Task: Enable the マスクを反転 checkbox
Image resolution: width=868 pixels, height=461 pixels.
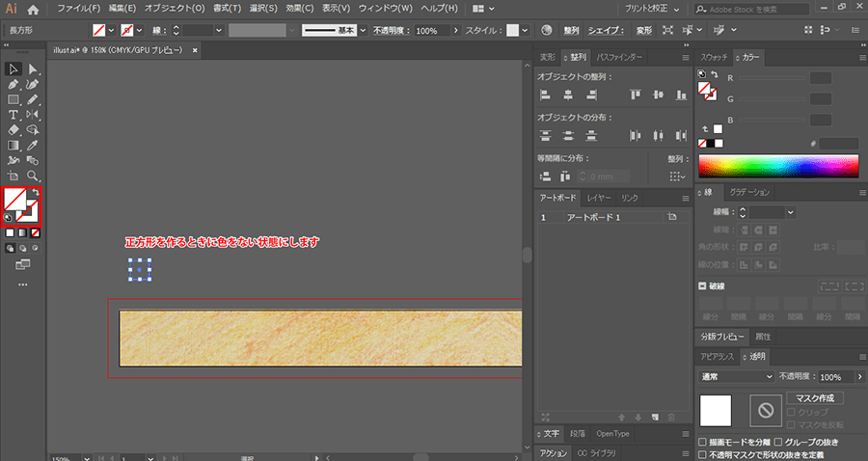Action: click(791, 425)
